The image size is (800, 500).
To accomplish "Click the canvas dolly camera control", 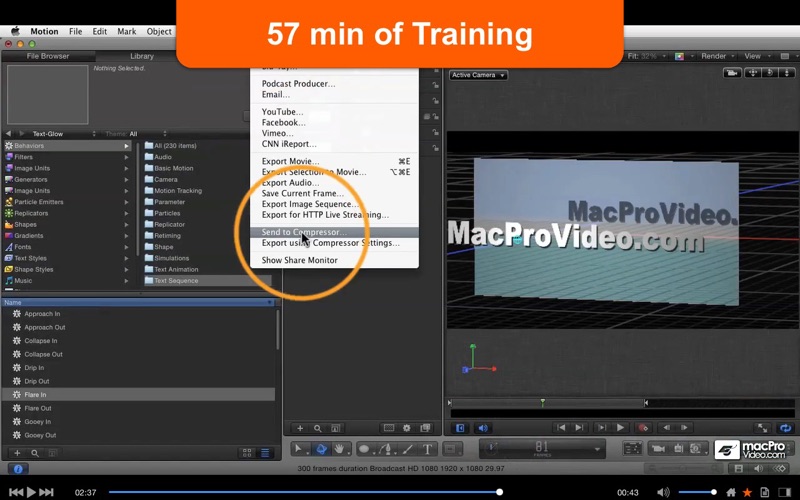I will click(x=787, y=73).
